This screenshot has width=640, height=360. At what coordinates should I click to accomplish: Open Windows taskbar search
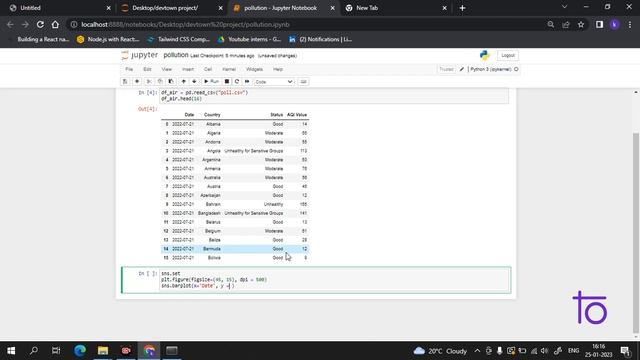click(34, 351)
